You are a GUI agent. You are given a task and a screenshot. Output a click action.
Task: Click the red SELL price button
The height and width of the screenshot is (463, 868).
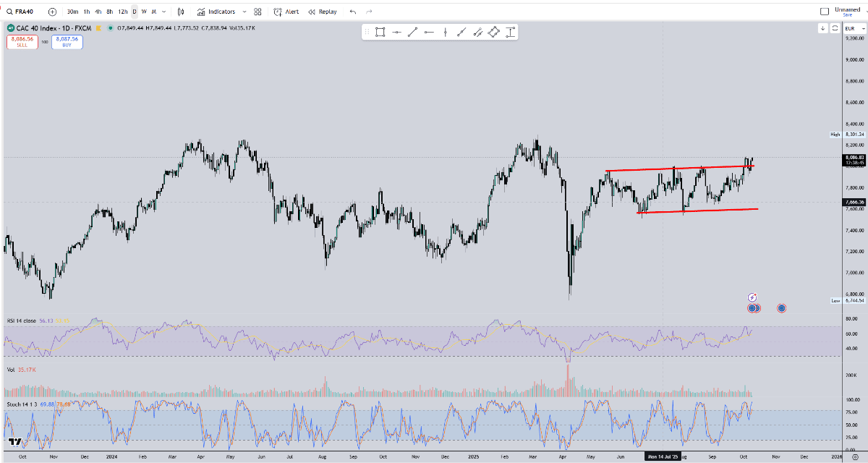point(22,42)
